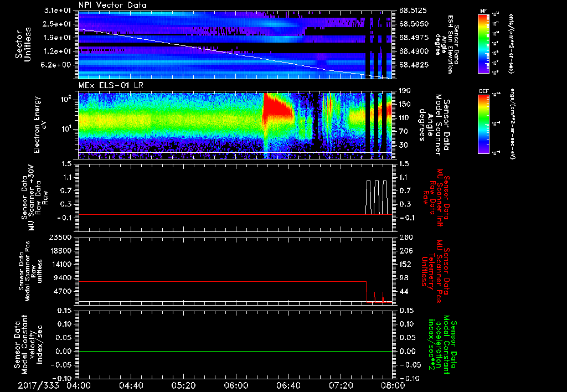567x392 pixels.
Task: Click the white square-wave pulses in scanner panel
Action: [377, 197]
